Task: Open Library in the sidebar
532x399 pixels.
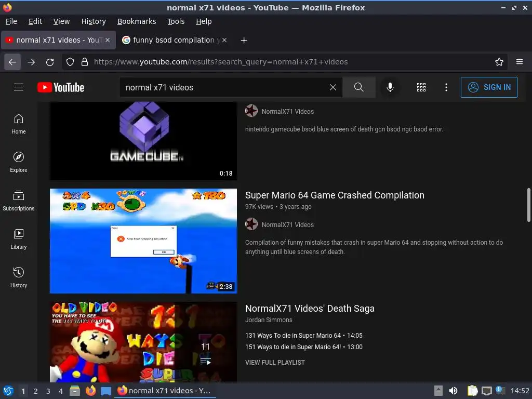Action: click(x=19, y=239)
